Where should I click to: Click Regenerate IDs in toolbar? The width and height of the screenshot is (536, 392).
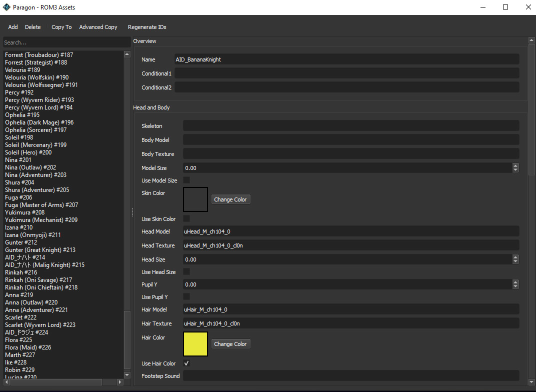click(x=147, y=27)
